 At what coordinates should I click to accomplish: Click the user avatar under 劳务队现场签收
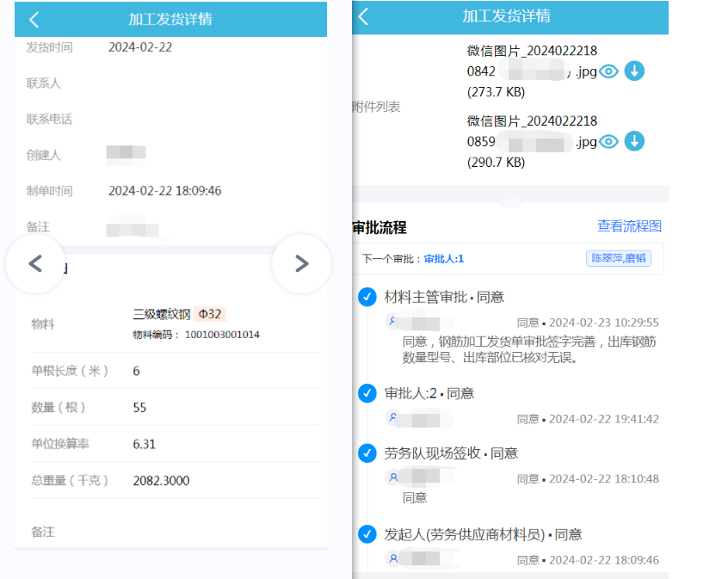click(393, 477)
